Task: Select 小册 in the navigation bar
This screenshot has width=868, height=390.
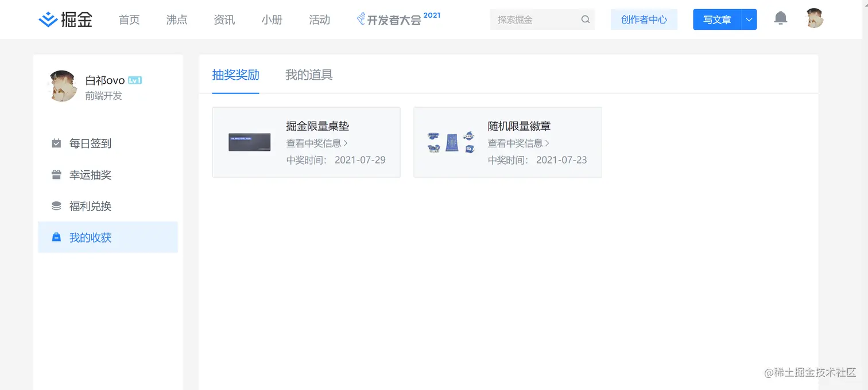Action: [272, 19]
